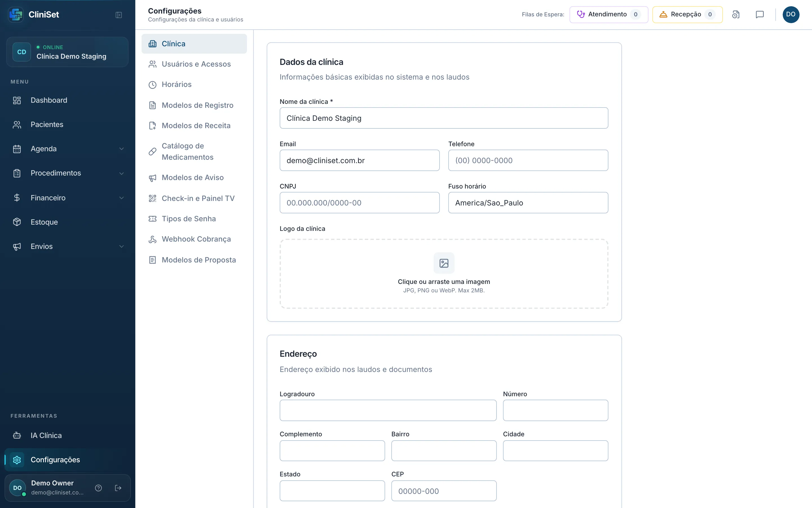Image resolution: width=812 pixels, height=508 pixels.
Task: Click the Envios megaphone icon
Action: click(17, 247)
